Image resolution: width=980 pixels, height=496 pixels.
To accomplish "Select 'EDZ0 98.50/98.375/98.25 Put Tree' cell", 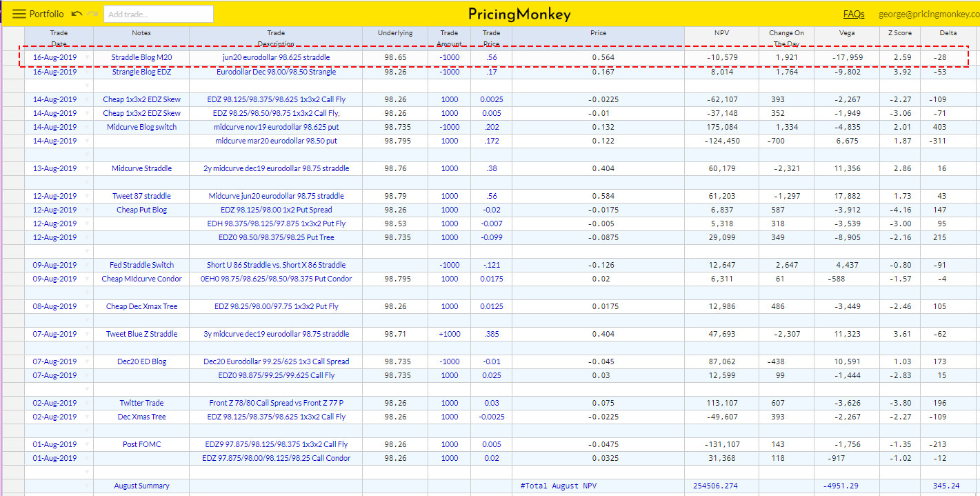I will tap(276, 237).
